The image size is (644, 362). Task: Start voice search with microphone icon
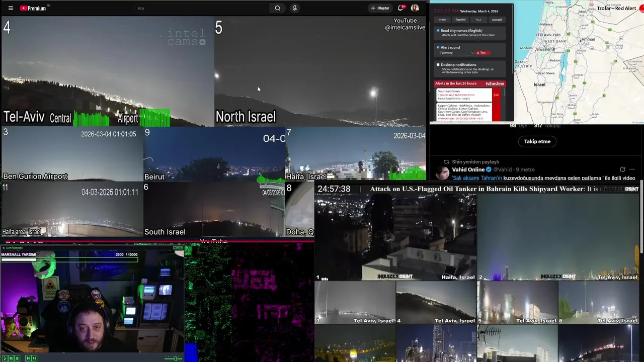coord(295,8)
